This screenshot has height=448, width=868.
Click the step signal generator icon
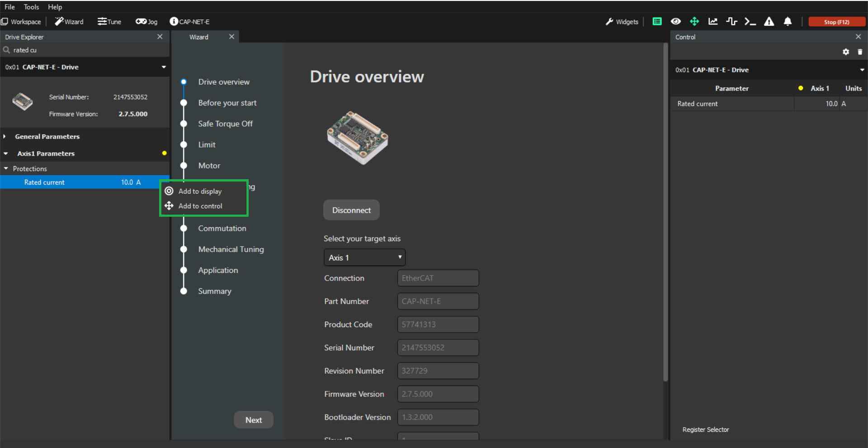coord(731,21)
